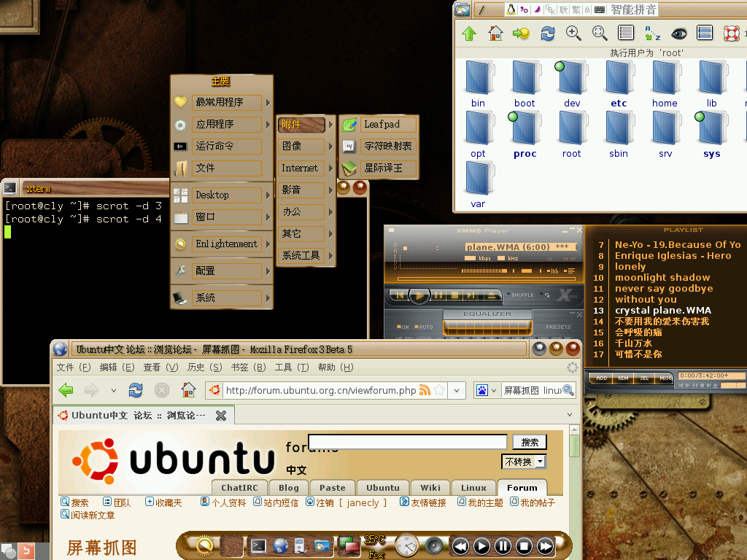
Task: Click the clock in bottom panel
Action: [x=406, y=546]
